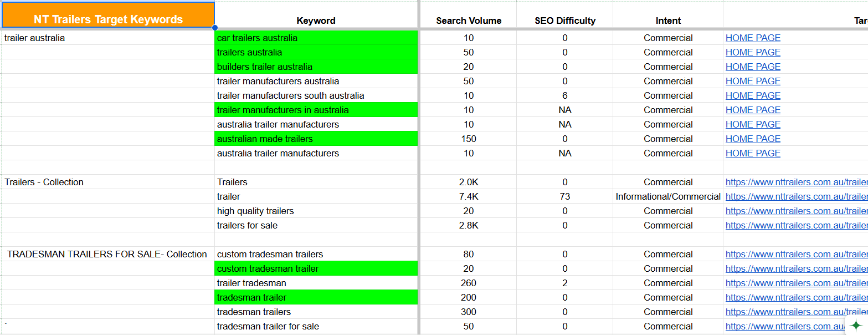
Task: Click the SEO difficulty value '73'
Action: pos(565,196)
